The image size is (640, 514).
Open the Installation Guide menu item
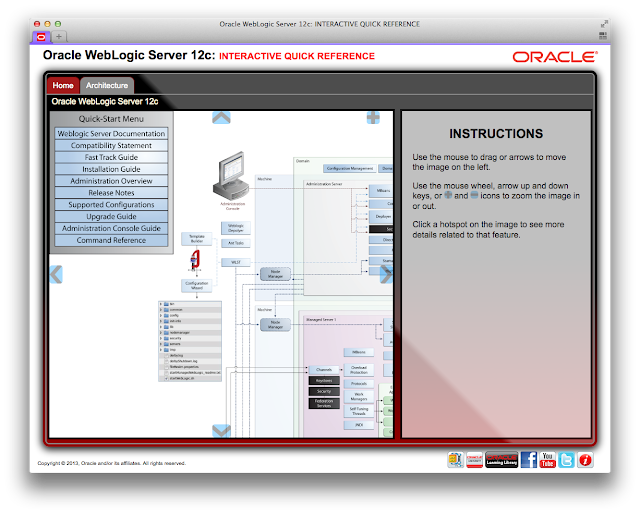111,169
